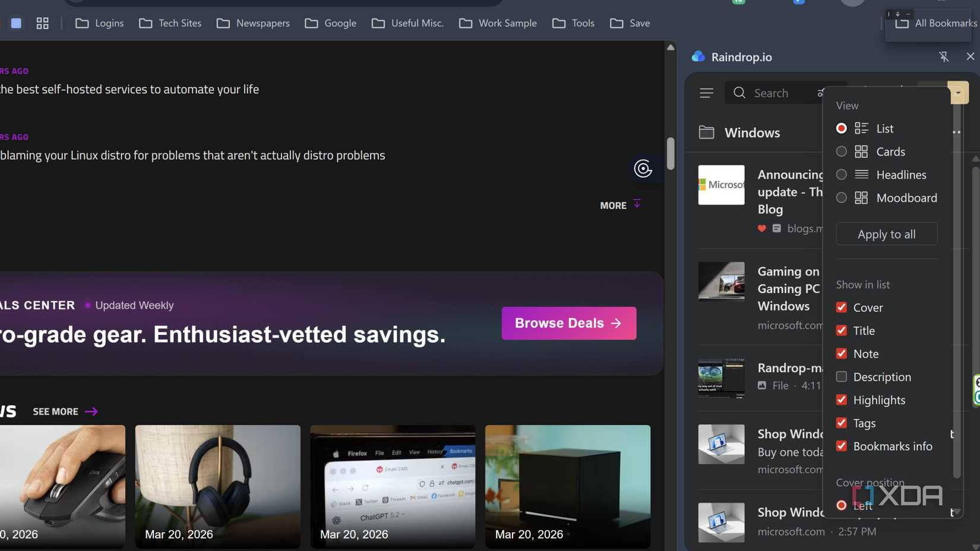The width and height of the screenshot is (980, 551).
Task: Uncheck the Tags checkbox
Action: [x=841, y=423]
